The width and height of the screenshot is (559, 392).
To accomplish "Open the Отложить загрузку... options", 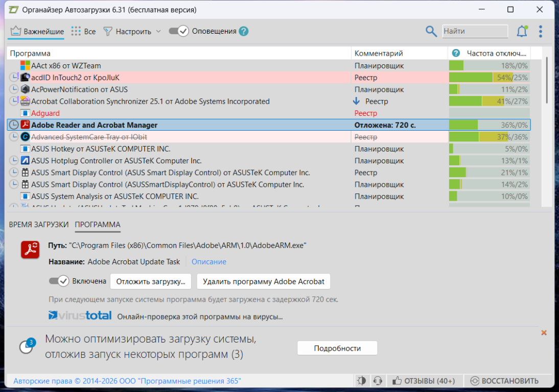I will (x=151, y=281).
